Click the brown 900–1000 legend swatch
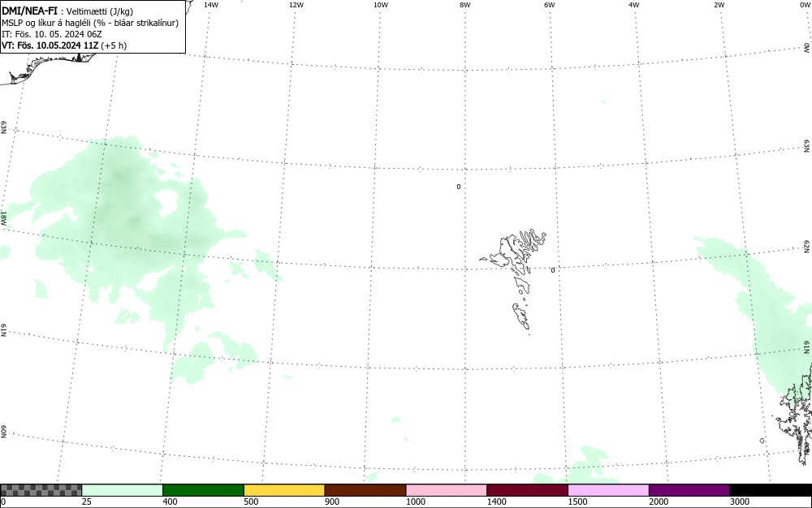Image resolution: width=812 pixels, height=508 pixels. pos(365,490)
